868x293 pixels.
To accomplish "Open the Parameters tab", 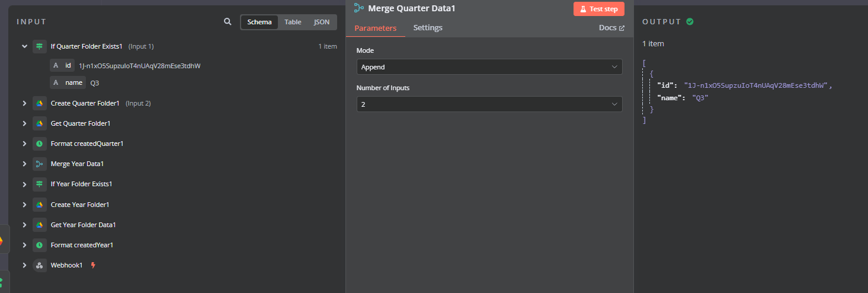I will (376, 28).
